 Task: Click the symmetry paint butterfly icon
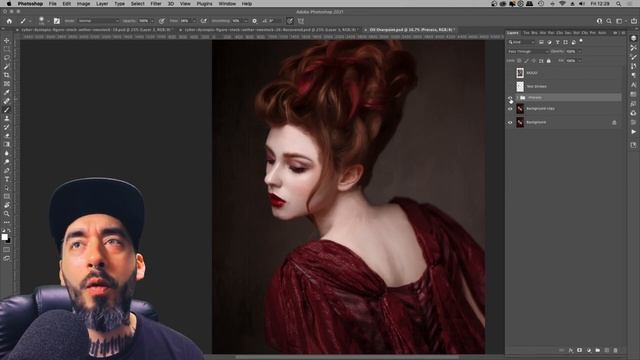tap(301, 21)
